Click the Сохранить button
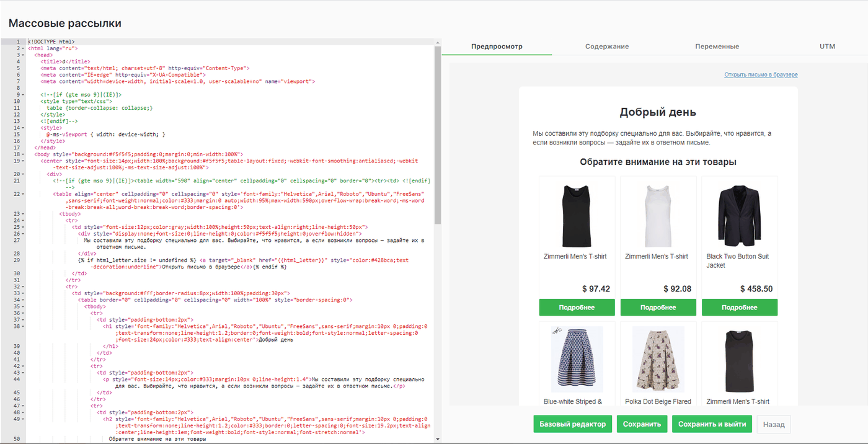Screen dimensions: 868x444 (642, 424)
